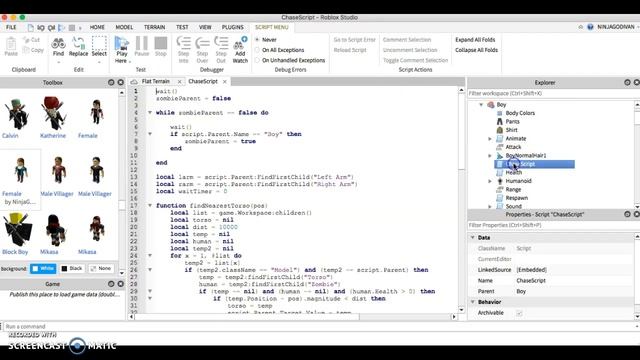Set toolbox background to Black
640x360 pixels.
(72, 269)
